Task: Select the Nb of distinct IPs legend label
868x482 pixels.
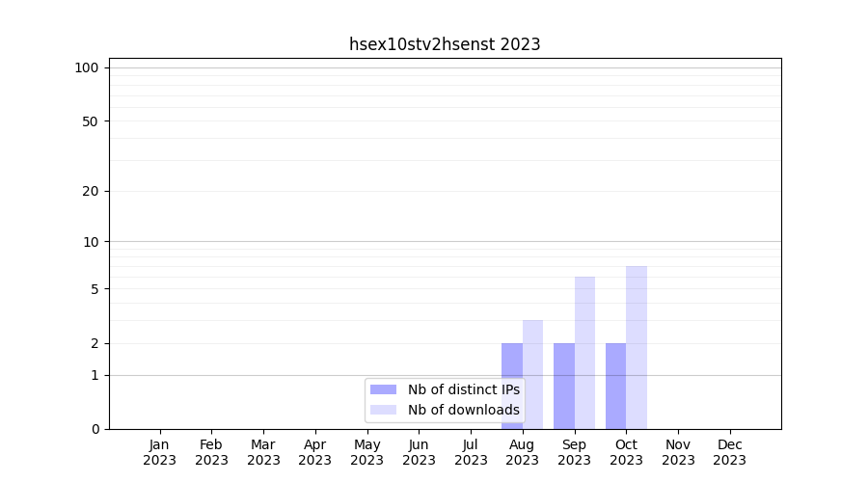Action: tap(463, 389)
